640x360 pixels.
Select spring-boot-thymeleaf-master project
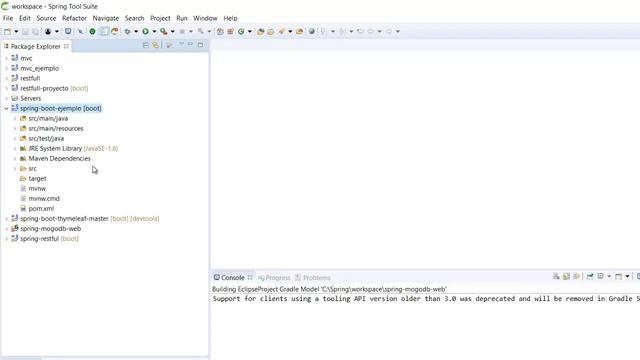point(64,219)
